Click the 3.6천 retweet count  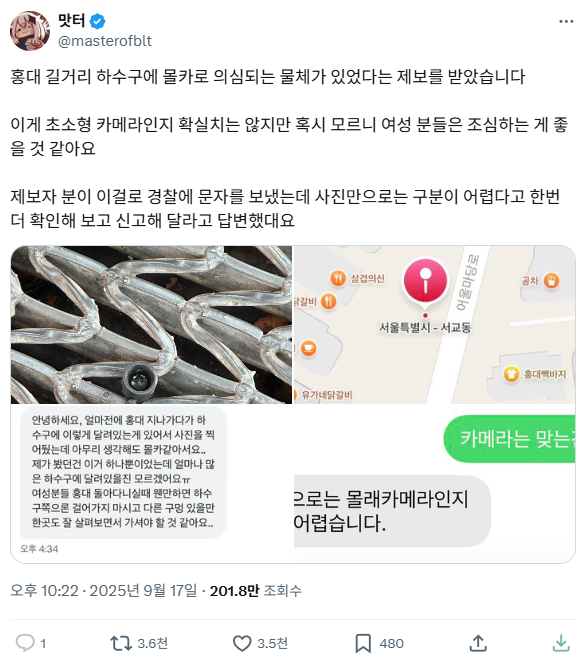[153, 644]
